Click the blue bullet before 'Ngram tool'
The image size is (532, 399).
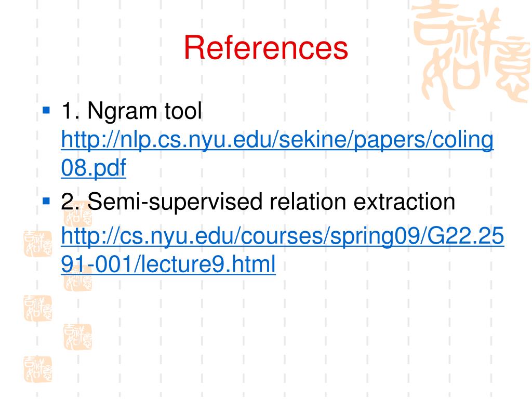pos(46,110)
